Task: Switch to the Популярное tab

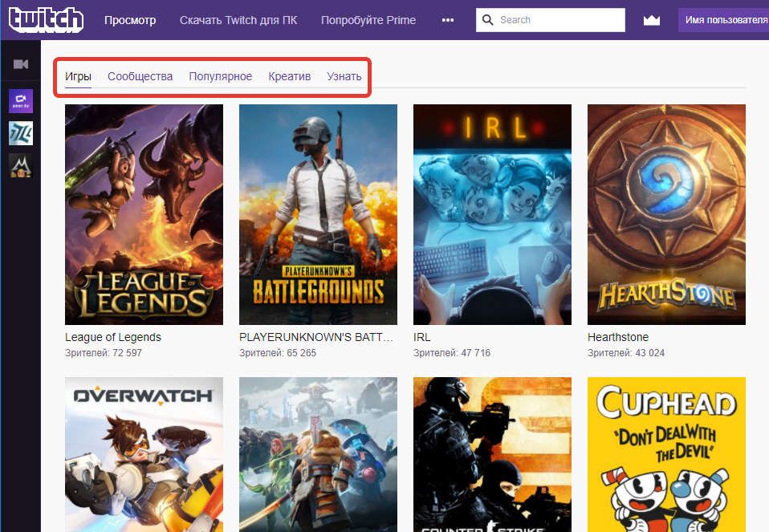Action: (x=221, y=76)
